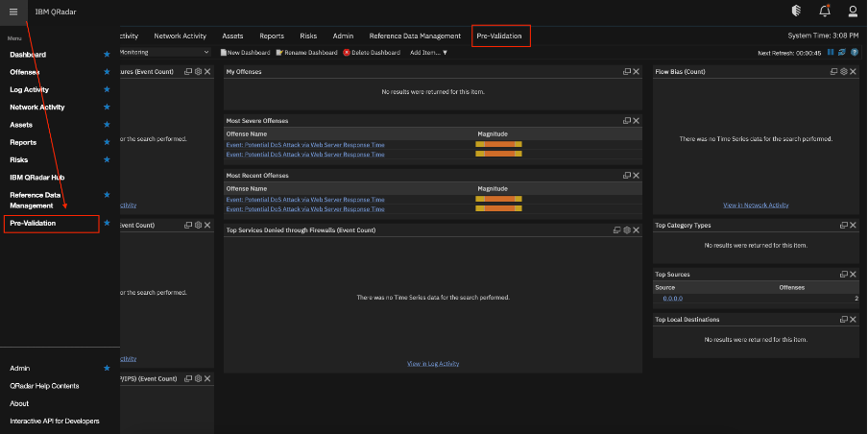Close the hamburger navigation menu
The width and height of the screenshot is (868, 434).
(x=13, y=12)
